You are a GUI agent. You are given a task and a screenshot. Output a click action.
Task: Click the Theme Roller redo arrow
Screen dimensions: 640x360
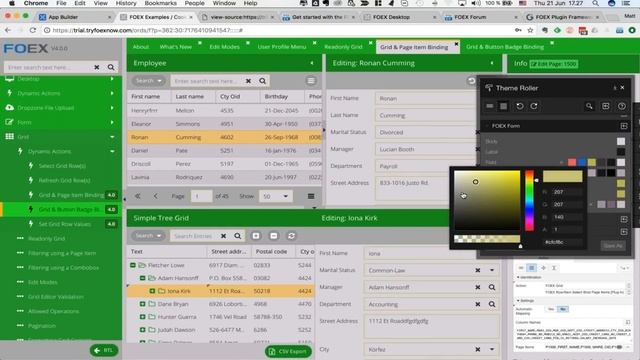pos(534,106)
